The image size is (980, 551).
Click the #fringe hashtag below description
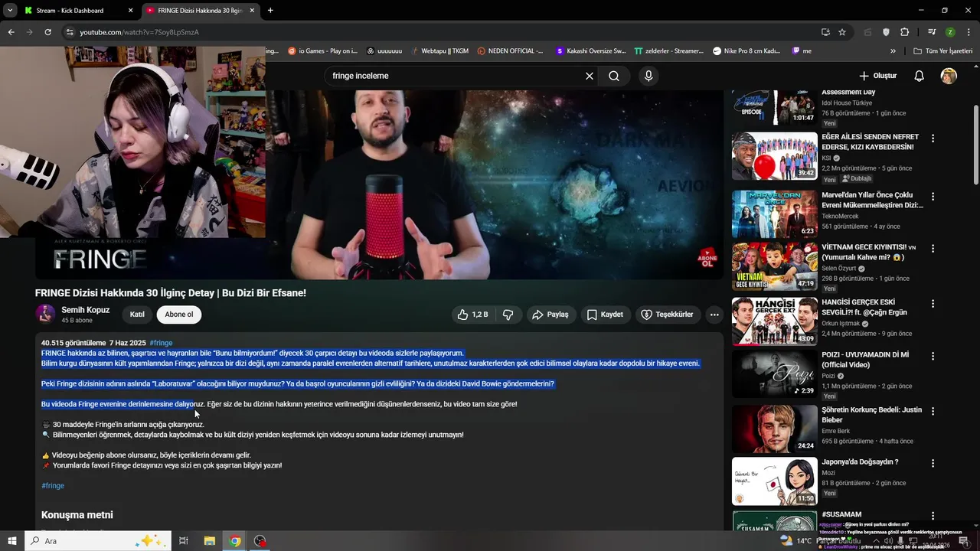coord(53,486)
